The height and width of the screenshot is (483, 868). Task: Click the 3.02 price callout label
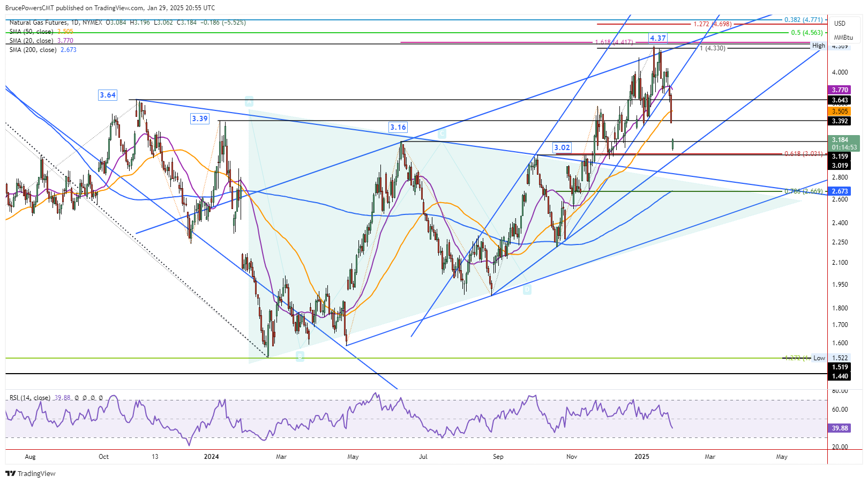(562, 147)
